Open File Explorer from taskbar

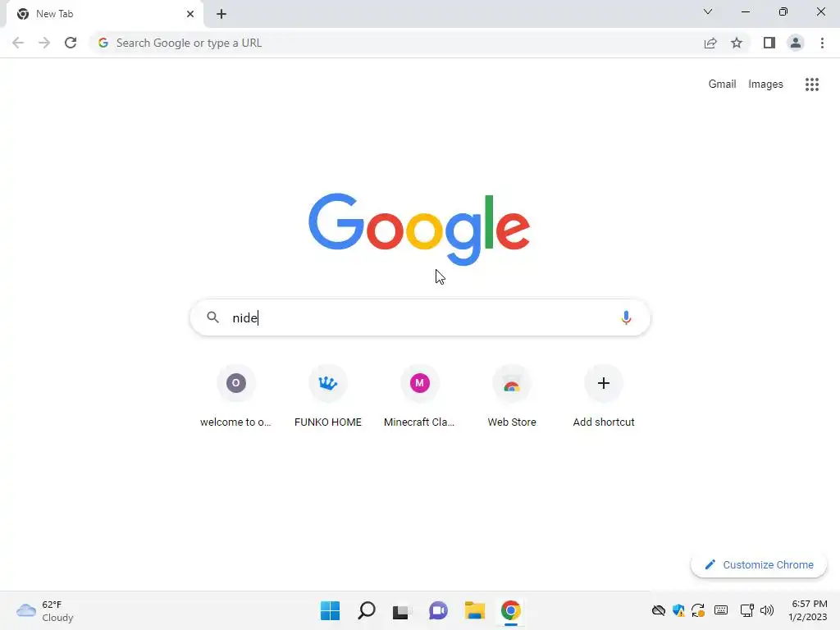(x=475, y=610)
